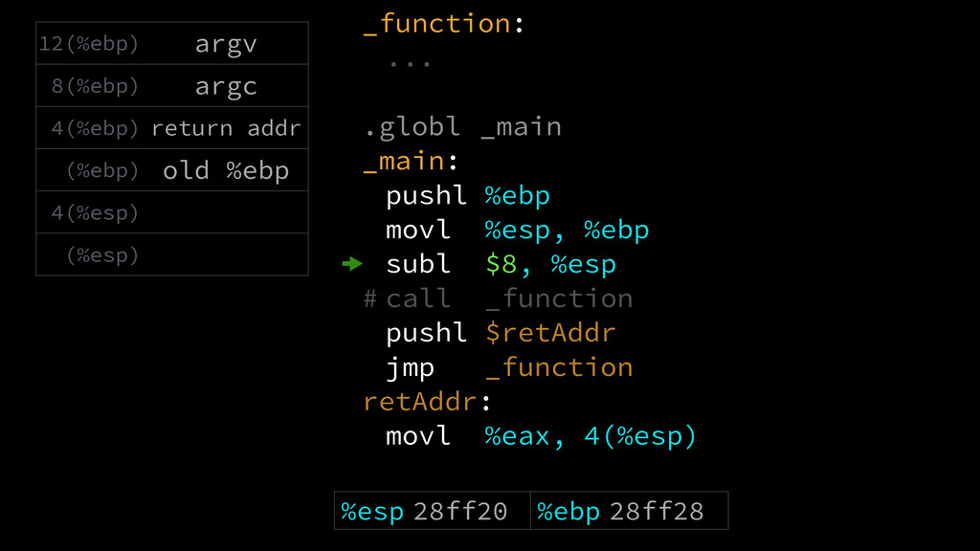Select the movl %esp, %ebp line

(518, 231)
